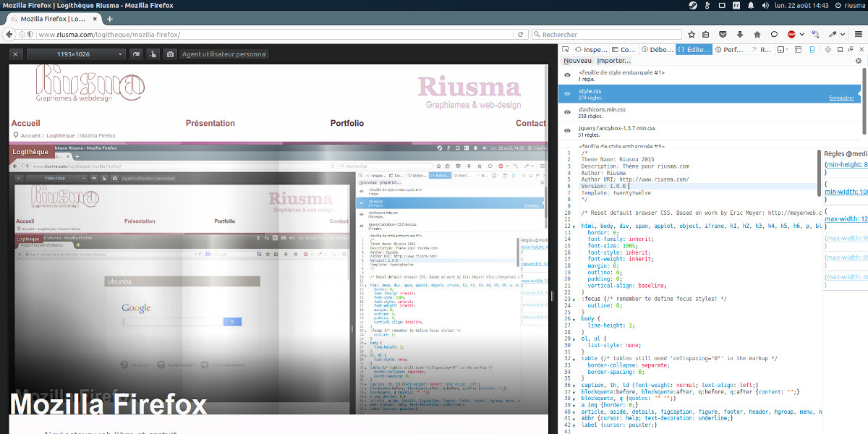Collapse the body rule at line 26
The height and width of the screenshot is (434, 868).
[576, 319]
